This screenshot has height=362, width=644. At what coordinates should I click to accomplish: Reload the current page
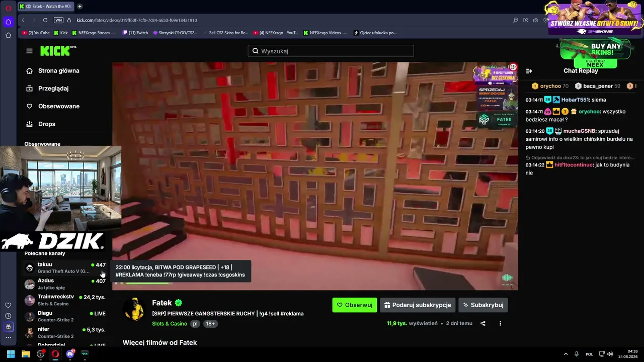coord(45,20)
